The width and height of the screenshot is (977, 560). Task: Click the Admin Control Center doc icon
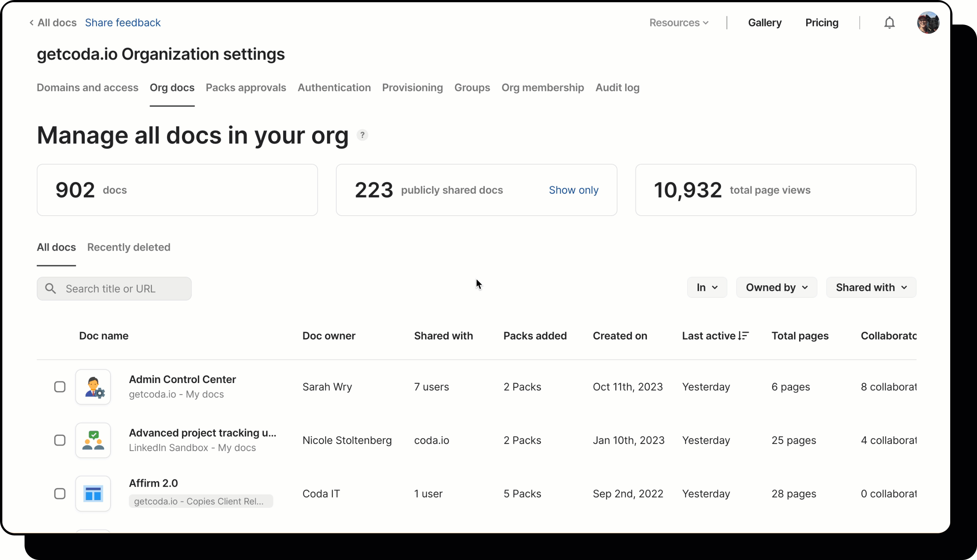tap(93, 387)
